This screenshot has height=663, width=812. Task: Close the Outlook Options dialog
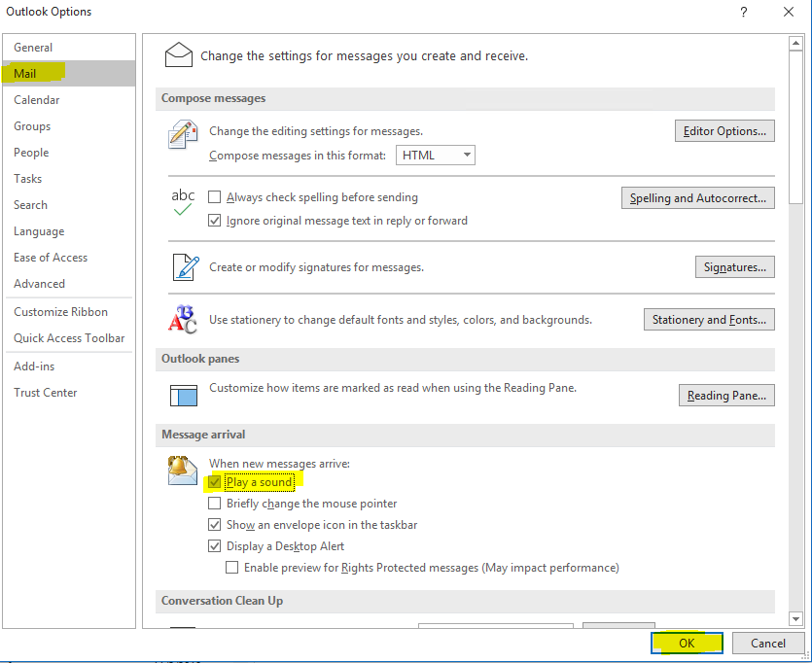[789, 12]
